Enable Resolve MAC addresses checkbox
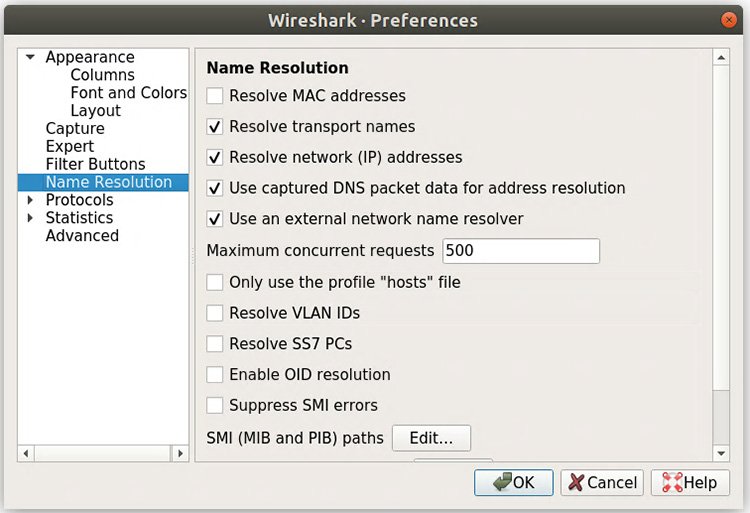 (214, 97)
